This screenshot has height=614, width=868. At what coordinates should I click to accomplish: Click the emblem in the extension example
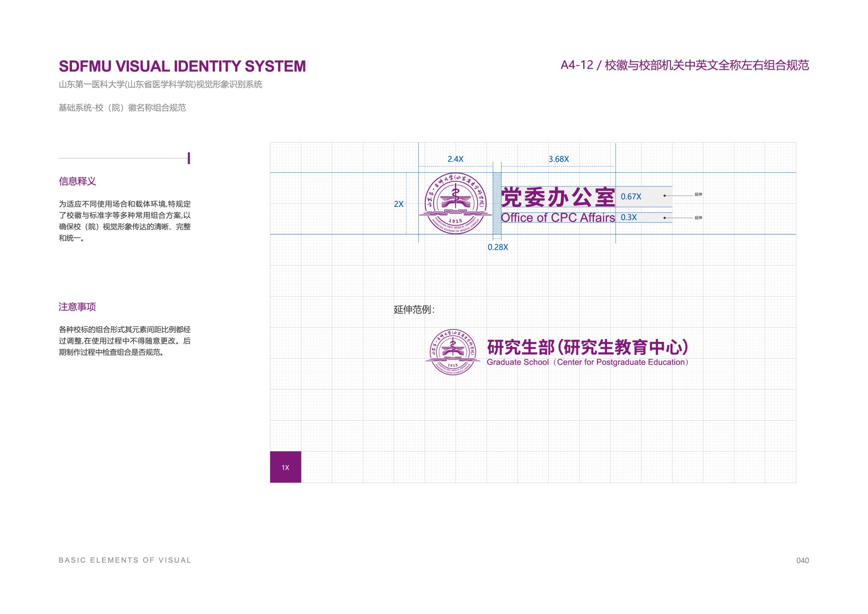click(453, 352)
